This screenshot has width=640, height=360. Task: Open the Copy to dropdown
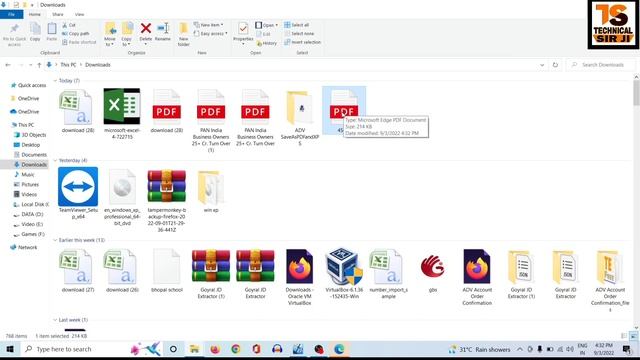(127, 34)
